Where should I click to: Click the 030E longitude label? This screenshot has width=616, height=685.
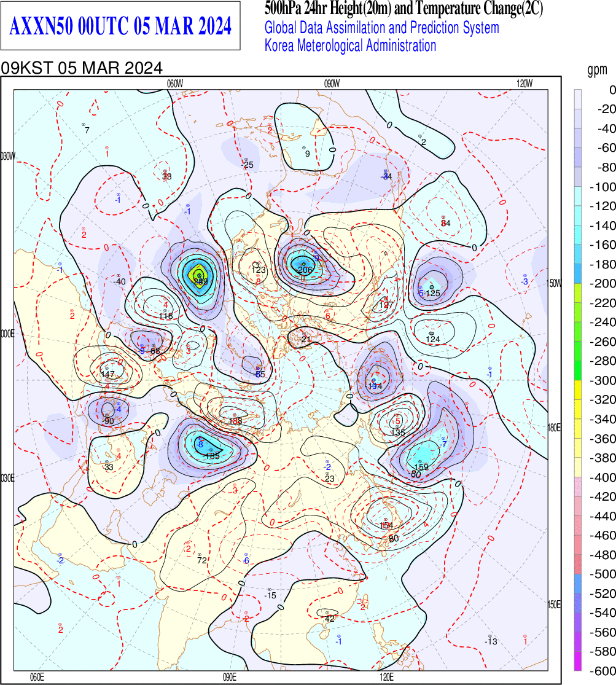coord(7,479)
